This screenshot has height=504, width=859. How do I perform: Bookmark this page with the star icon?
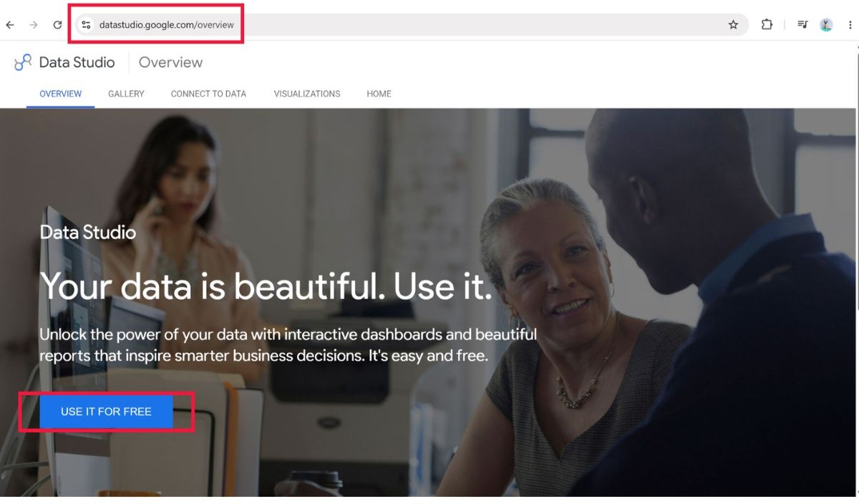(733, 25)
